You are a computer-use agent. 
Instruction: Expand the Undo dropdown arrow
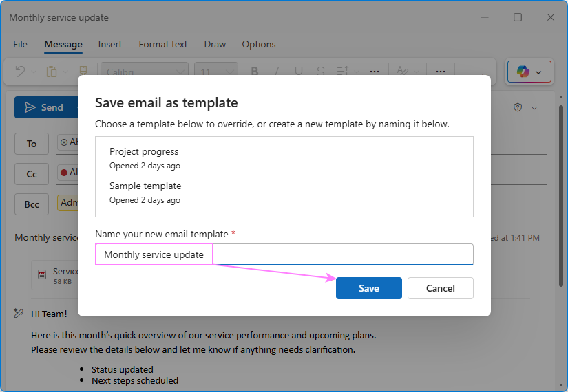point(34,72)
